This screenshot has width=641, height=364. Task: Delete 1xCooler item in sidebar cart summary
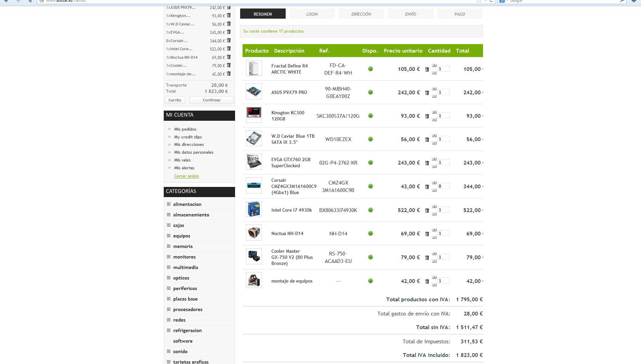click(x=229, y=65)
